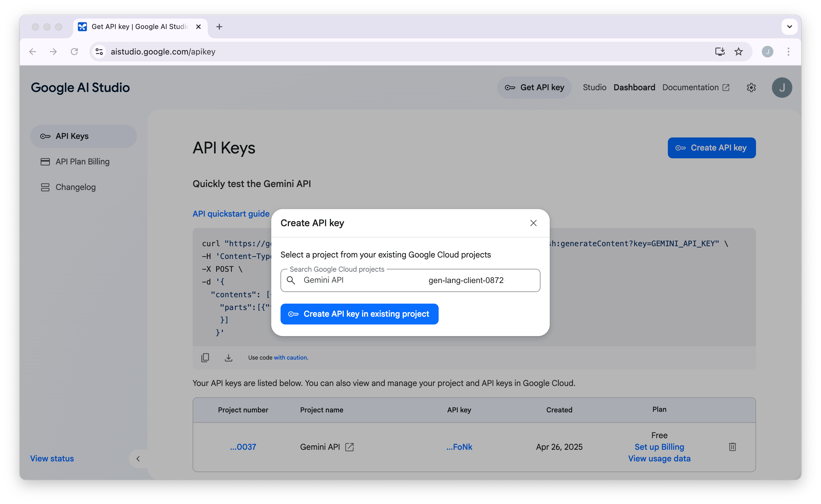
Task: Click the blue Create API key button
Action: (x=711, y=148)
